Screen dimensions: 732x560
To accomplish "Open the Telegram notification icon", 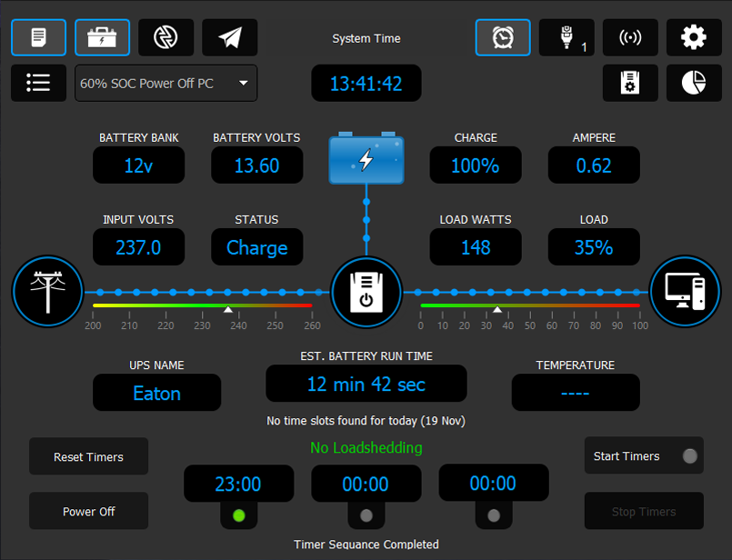I will click(229, 37).
